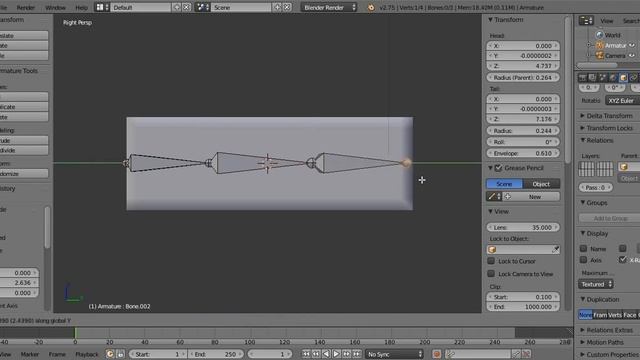Open the No Sync playback dropdown
640x360 pixels.
(x=394, y=354)
